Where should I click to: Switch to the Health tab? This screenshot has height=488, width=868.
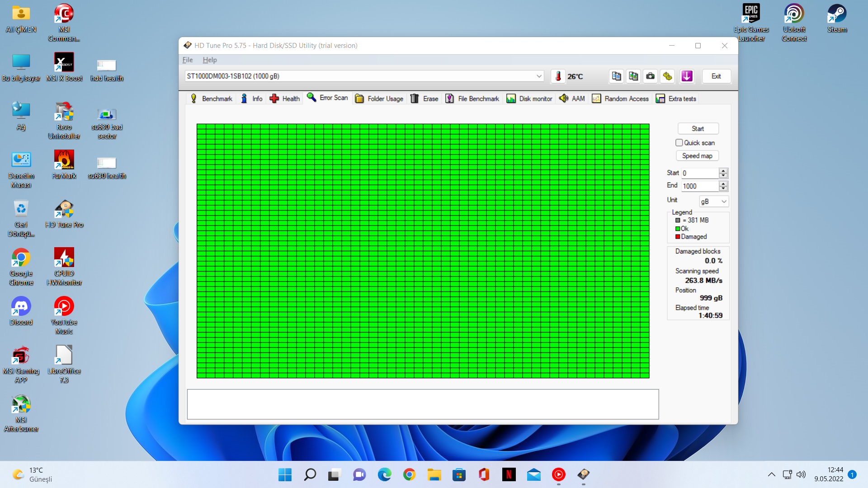(x=285, y=99)
